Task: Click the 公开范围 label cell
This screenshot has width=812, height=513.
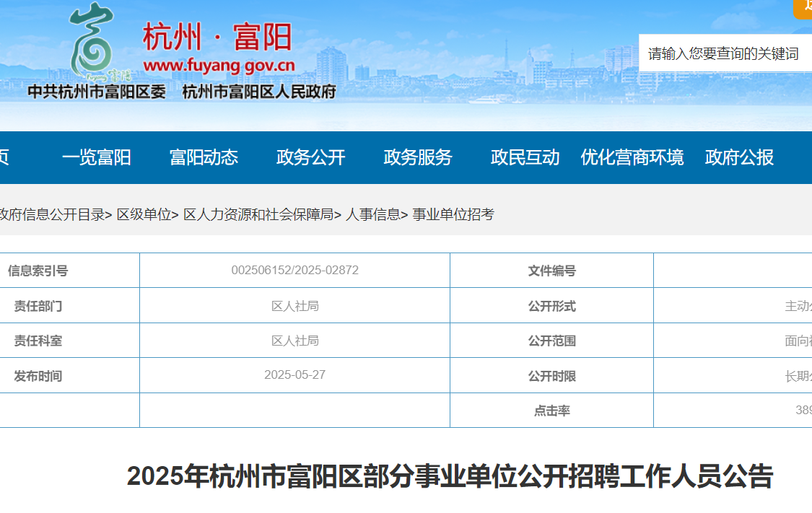Action: [x=552, y=341]
